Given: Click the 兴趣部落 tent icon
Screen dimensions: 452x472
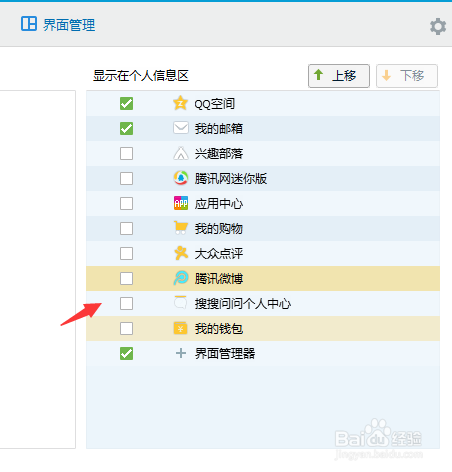Looking at the screenshot, I should click(x=181, y=153).
